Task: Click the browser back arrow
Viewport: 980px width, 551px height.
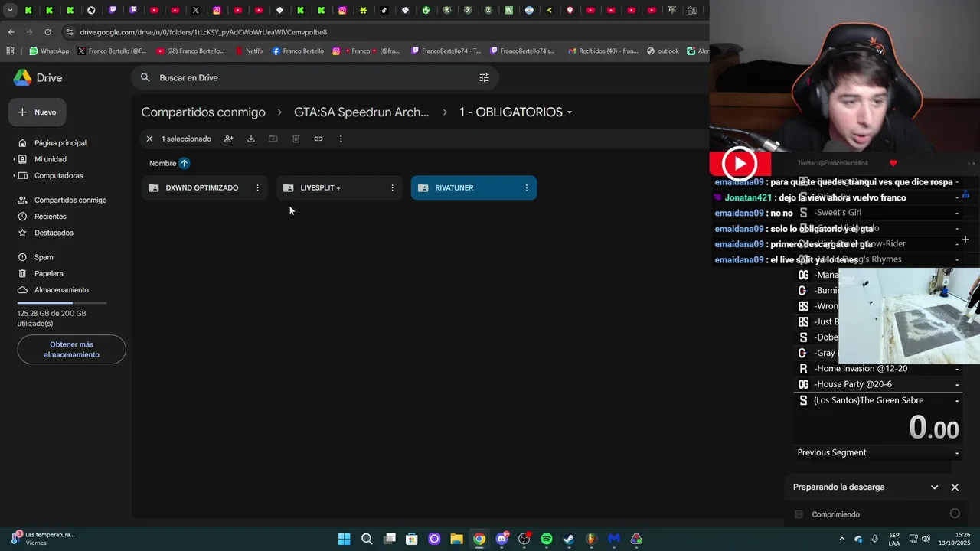Action: point(11,32)
